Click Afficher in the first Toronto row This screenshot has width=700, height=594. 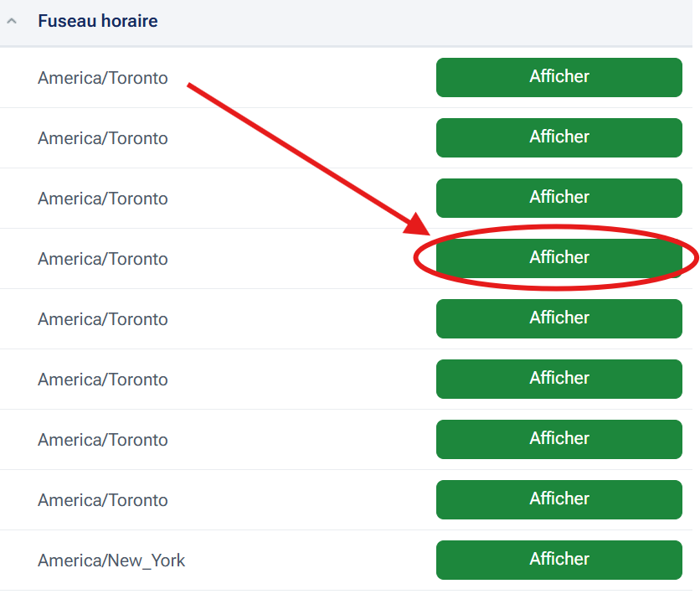(x=558, y=77)
